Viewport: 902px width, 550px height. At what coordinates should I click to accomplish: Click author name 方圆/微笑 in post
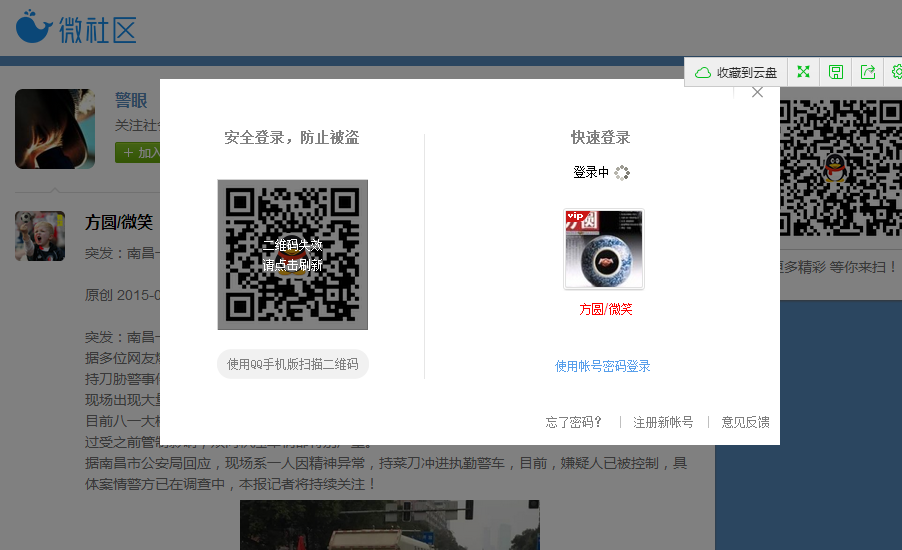119,222
